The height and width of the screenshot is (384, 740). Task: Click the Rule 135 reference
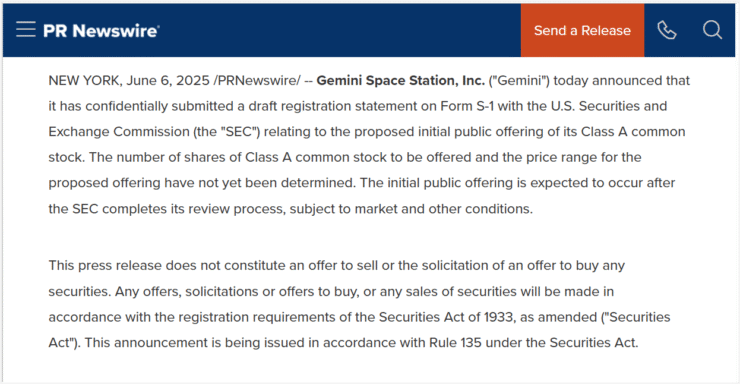coord(455,343)
